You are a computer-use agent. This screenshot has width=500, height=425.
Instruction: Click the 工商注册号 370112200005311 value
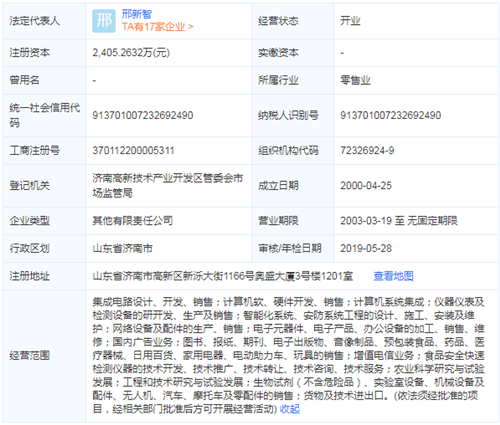133,150
